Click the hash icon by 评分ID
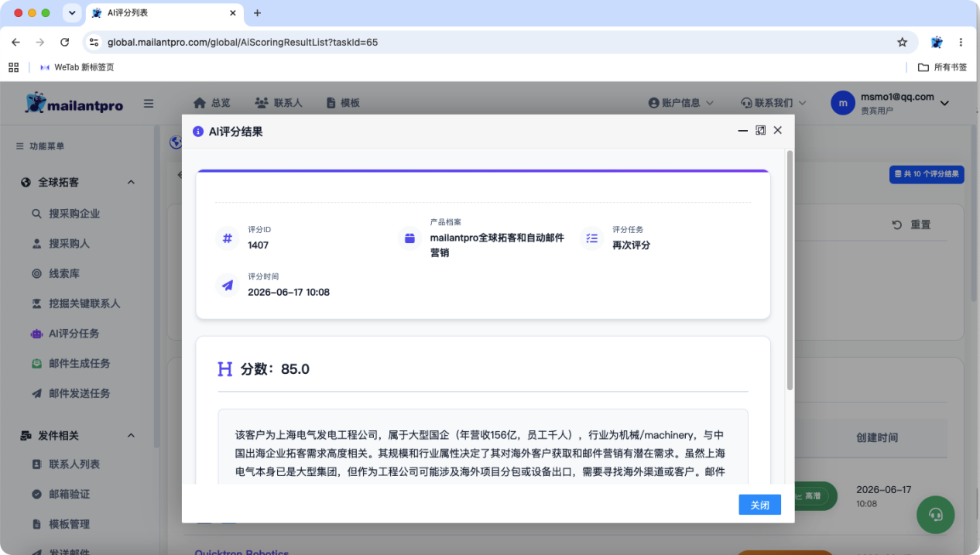This screenshot has height=555, width=980. click(228, 238)
